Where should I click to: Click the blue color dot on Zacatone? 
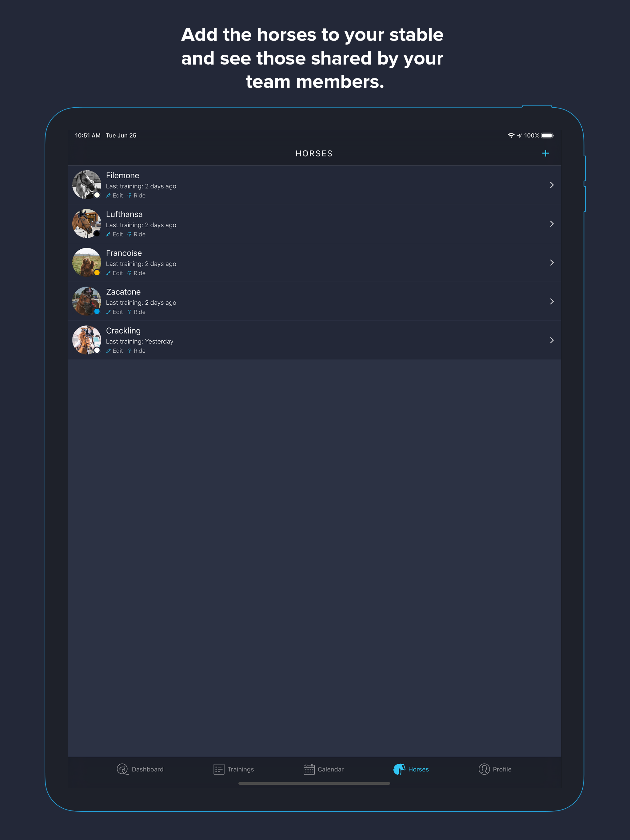[97, 311]
